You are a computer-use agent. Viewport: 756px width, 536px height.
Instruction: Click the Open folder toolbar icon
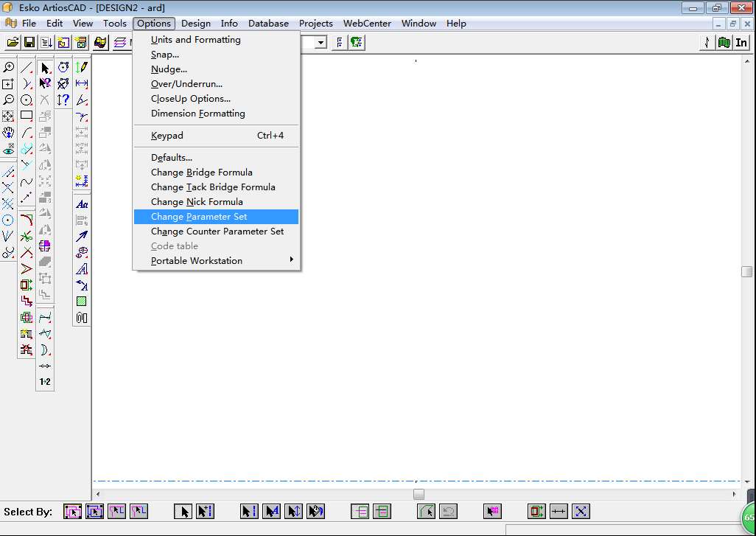(13, 43)
